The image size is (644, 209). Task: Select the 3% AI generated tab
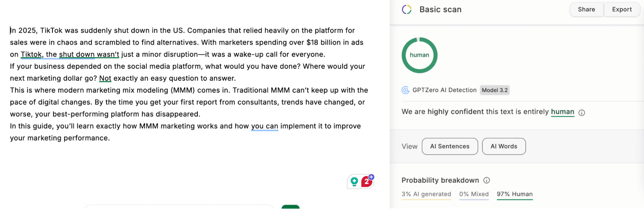[426, 194]
